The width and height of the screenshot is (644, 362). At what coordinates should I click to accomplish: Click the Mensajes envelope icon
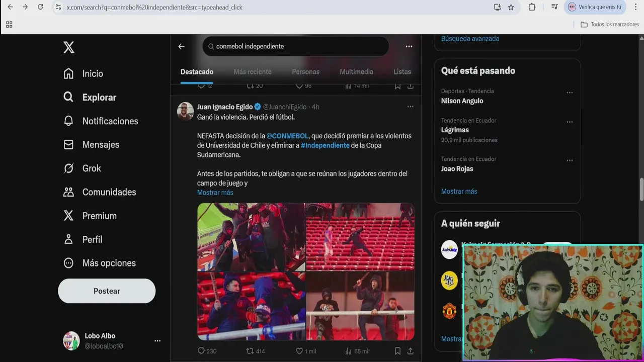point(69,145)
